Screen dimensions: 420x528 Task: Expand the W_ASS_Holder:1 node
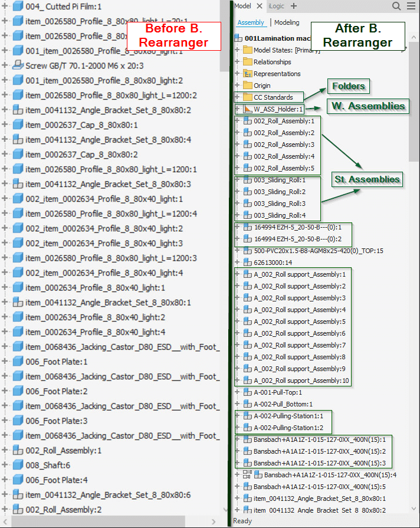click(238, 109)
